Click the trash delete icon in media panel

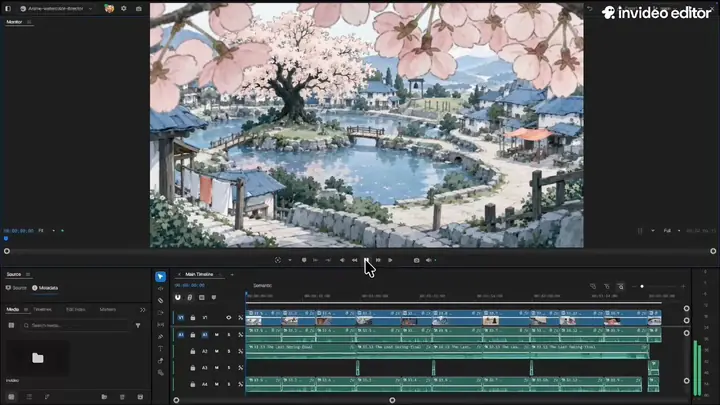[x=122, y=397]
